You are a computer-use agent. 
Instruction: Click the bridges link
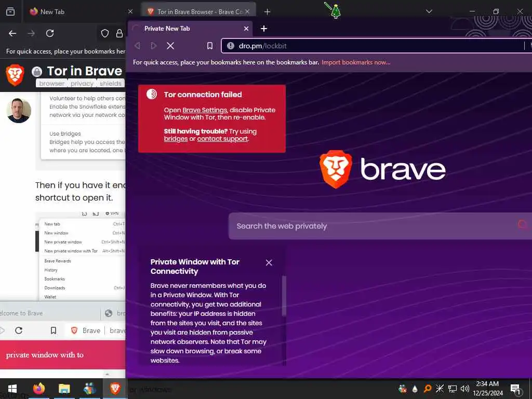tap(176, 139)
